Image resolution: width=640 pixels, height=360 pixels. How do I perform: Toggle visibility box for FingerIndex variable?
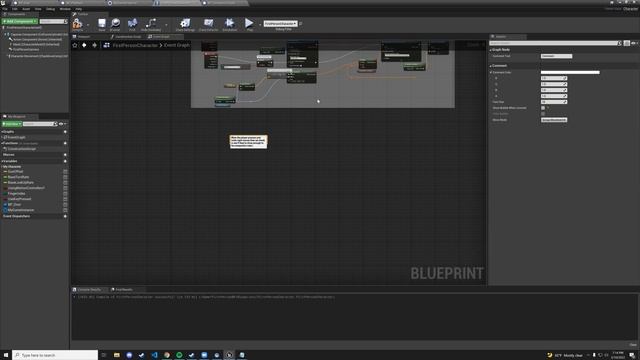65,193
